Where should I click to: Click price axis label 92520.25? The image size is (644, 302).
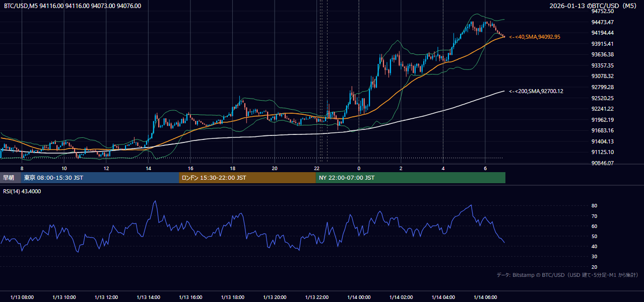point(602,98)
